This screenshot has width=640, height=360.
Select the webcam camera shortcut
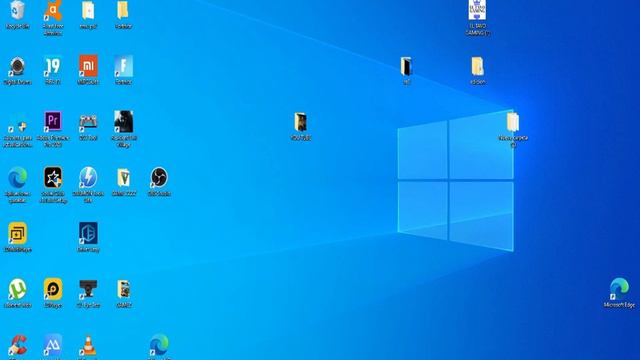tap(18, 67)
